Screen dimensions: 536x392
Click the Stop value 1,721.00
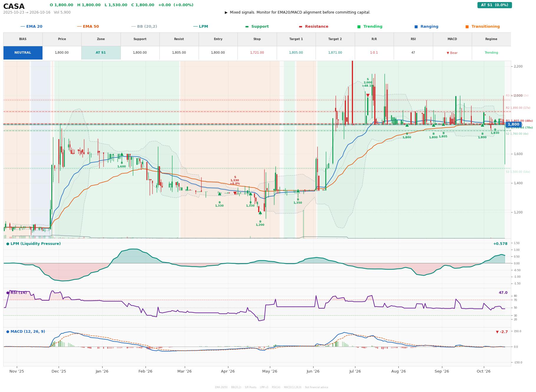click(257, 53)
